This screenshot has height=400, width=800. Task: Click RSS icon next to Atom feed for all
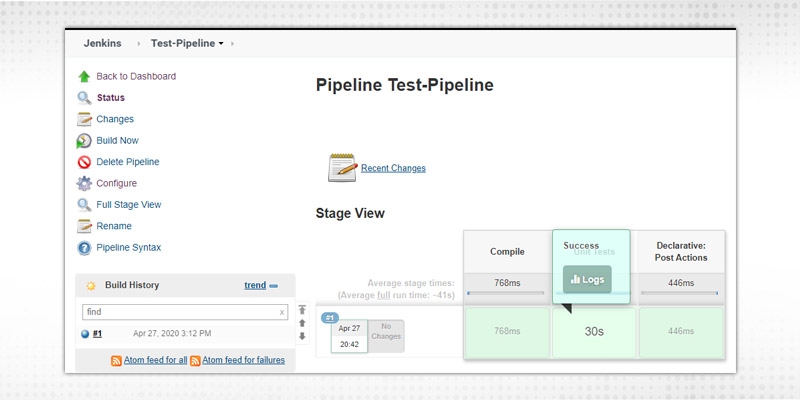(116, 361)
